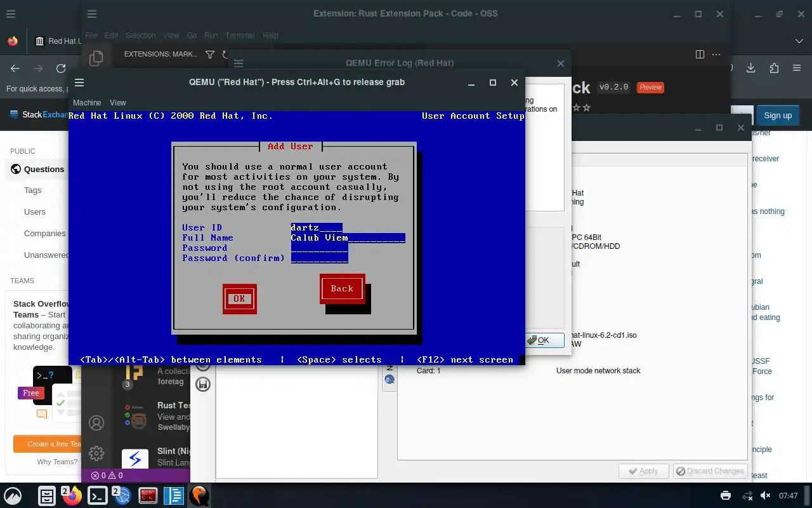Click the v0.2.0 version label
The image size is (812, 508).
coord(613,87)
